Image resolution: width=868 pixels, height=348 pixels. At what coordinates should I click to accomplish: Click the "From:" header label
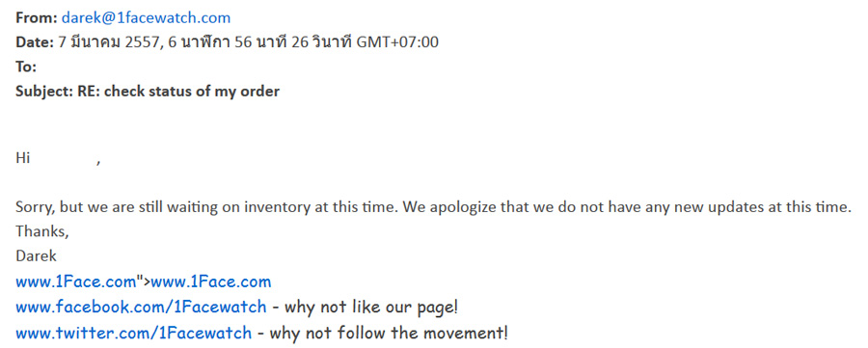pyautogui.click(x=37, y=17)
